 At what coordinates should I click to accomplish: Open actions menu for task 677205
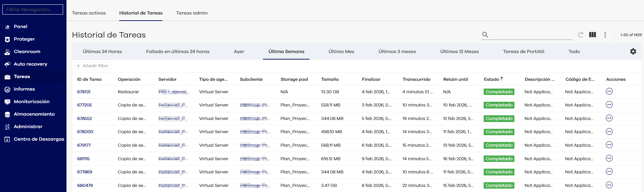[x=609, y=105]
